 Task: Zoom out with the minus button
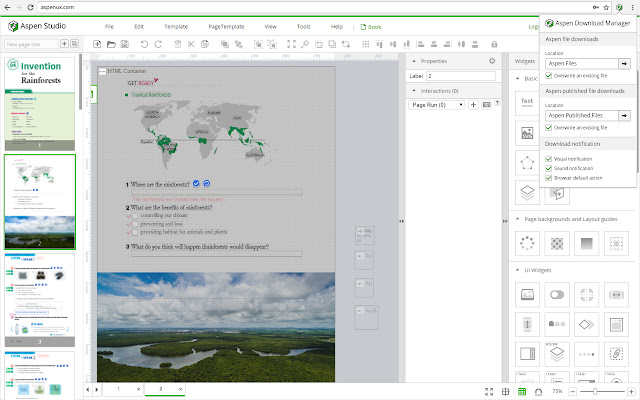coord(573,391)
